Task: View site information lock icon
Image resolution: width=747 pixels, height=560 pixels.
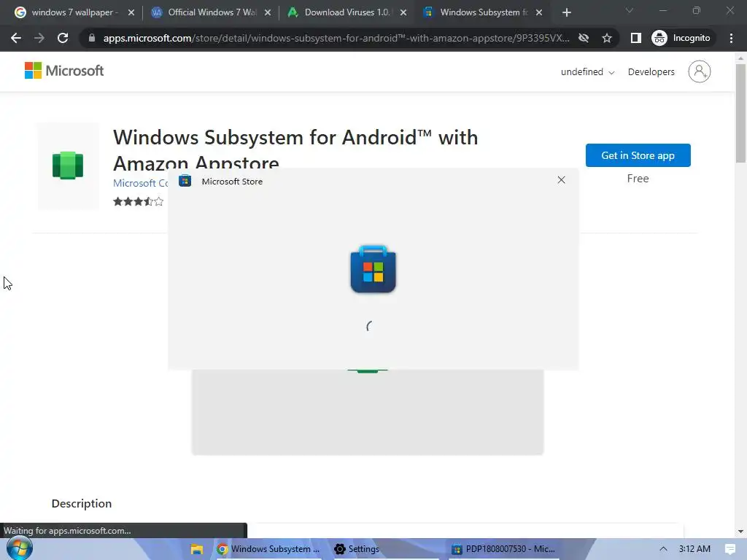Action: 91,38
